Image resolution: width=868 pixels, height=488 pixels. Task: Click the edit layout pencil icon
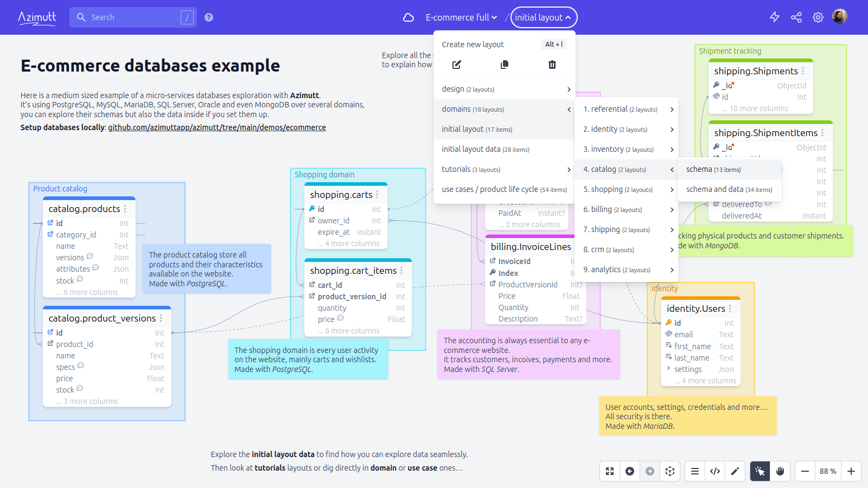pyautogui.click(x=457, y=65)
